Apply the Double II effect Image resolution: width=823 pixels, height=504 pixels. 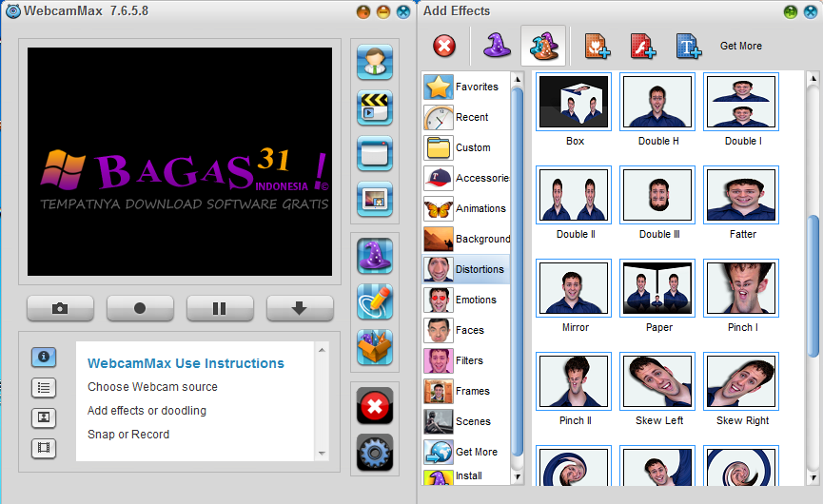click(574, 195)
